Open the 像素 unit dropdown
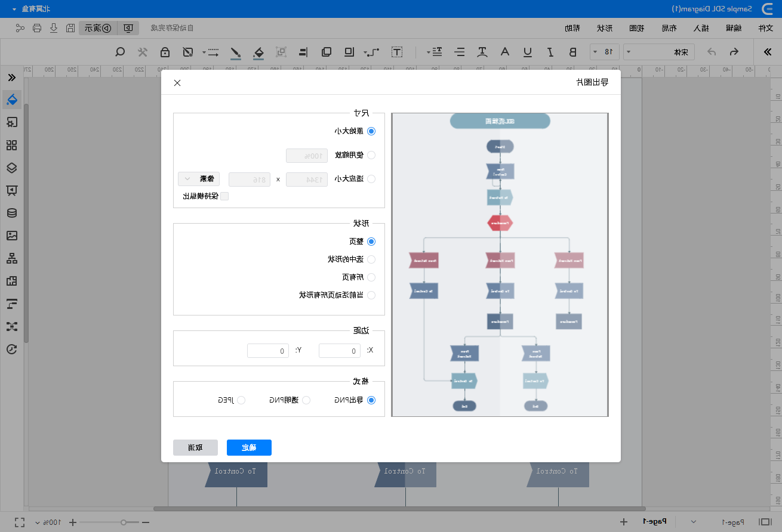 (x=199, y=179)
